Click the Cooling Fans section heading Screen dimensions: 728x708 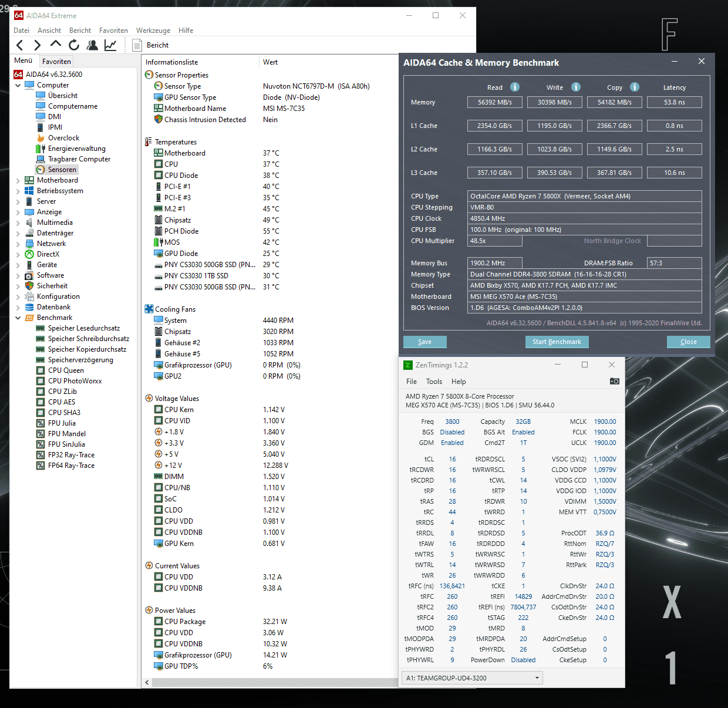pyautogui.click(x=175, y=309)
